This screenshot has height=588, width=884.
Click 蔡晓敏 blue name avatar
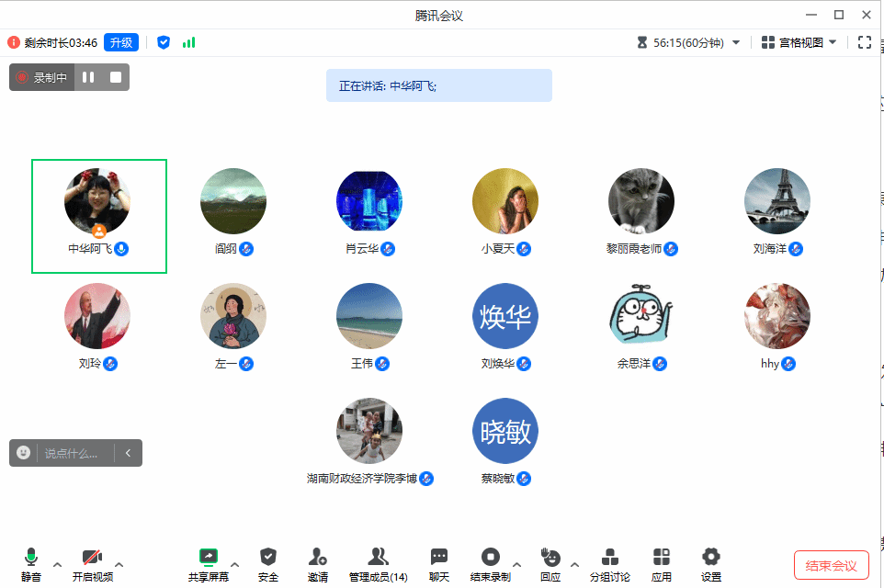pos(505,431)
